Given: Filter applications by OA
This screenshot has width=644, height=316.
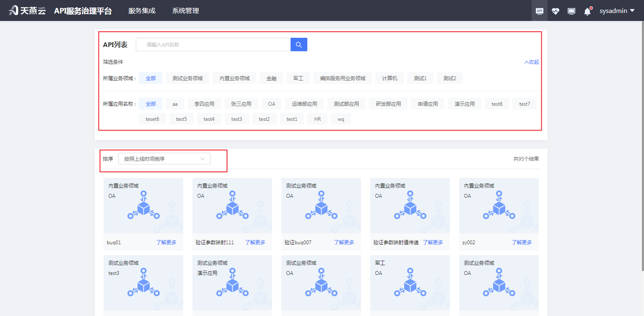Looking at the screenshot, I should click(271, 103).
